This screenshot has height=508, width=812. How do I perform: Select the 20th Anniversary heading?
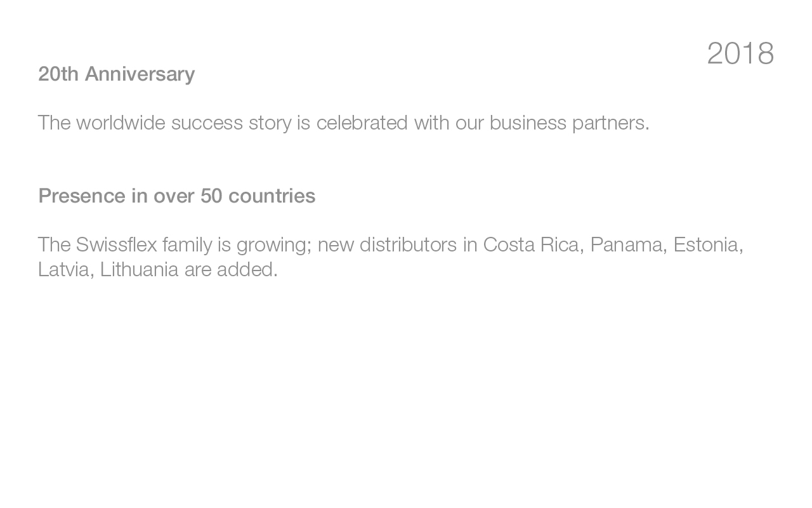tap(117, 74)
